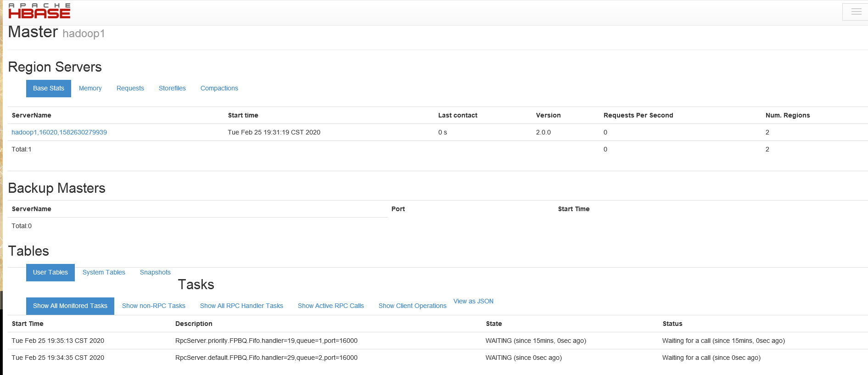Click the RpcServer.priority task description row

click(x=266, y=341)
